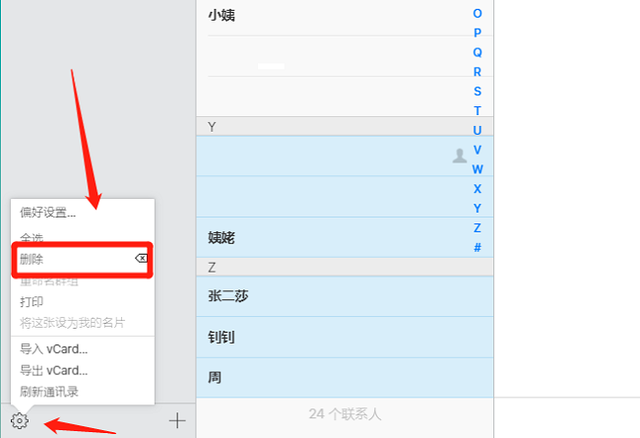The width and height of the screenshot is (640, 438).
Task: Jump to index letter Q
Action: pyautogui.click(x=477, y=52)
